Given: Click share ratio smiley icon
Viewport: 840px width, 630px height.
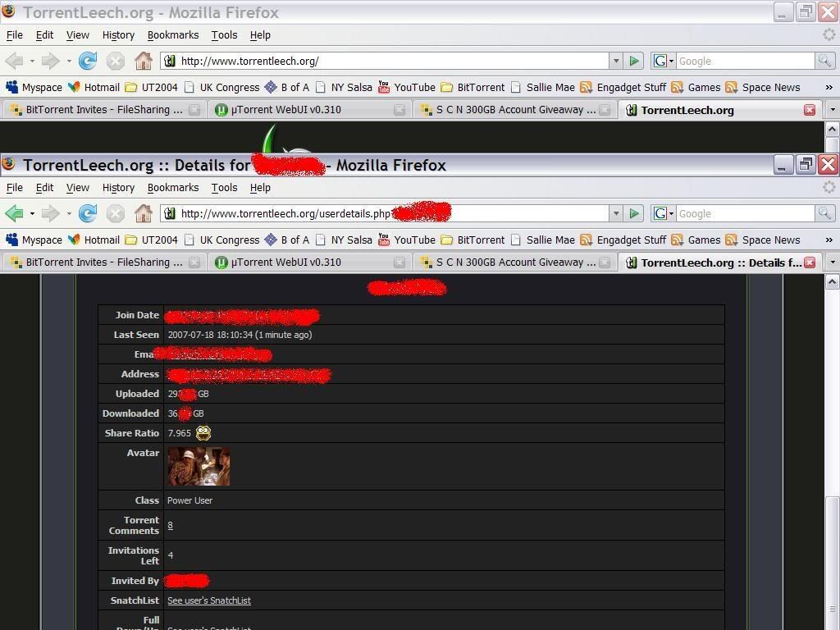Looking at the screenshot, I should coord(203,433).
